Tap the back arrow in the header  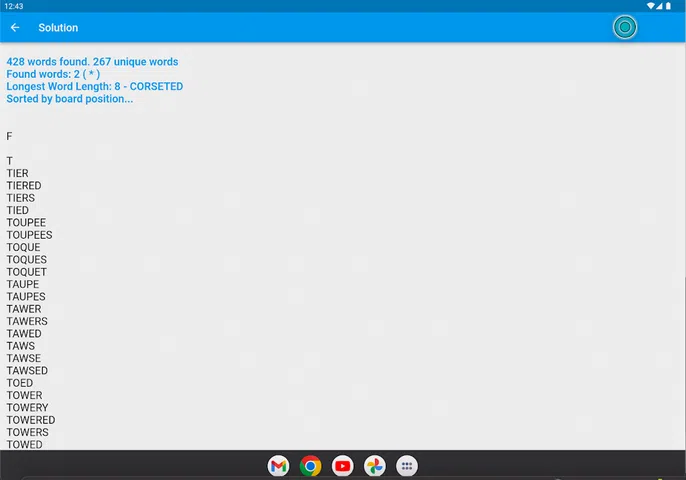click(x=15, y=28)
